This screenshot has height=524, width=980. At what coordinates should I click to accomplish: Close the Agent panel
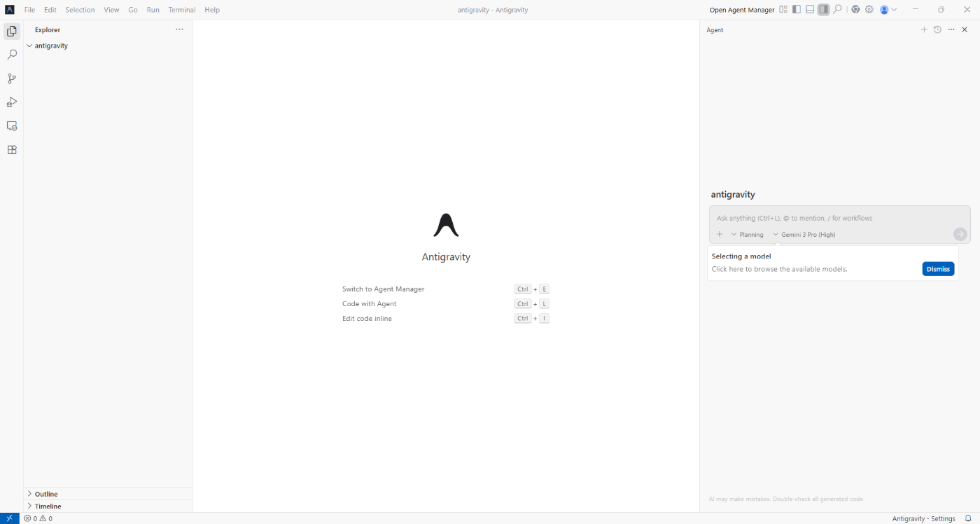[x=965, y=29]
